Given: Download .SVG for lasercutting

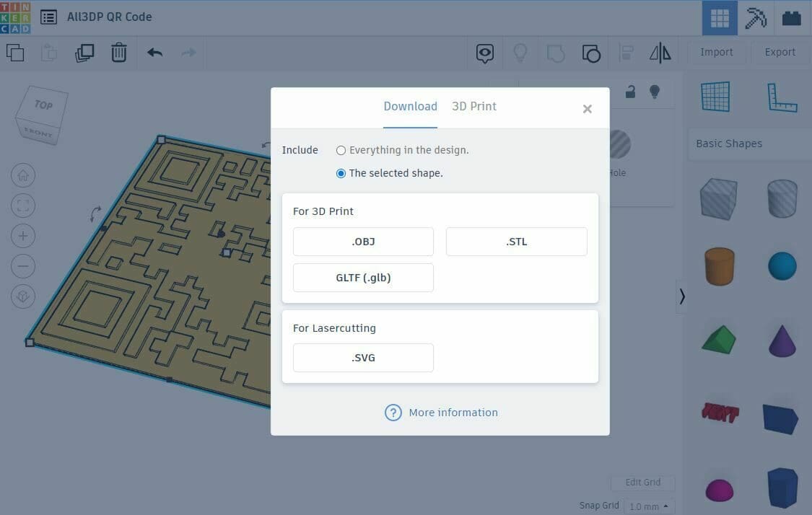Looking at the screenshot, I should [x=363, y=358].
